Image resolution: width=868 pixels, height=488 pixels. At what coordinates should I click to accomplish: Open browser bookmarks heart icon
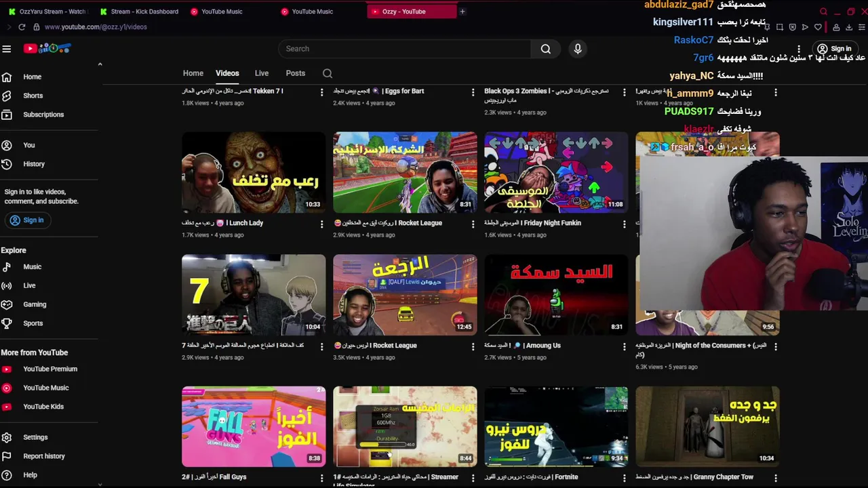818,27
